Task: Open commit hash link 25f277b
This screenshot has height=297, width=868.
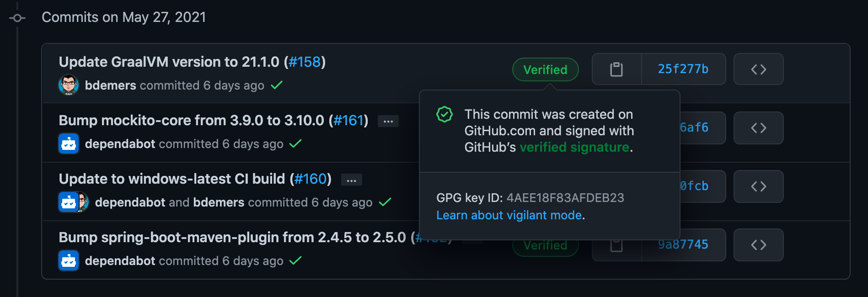Action: click(x=683, y=69)
